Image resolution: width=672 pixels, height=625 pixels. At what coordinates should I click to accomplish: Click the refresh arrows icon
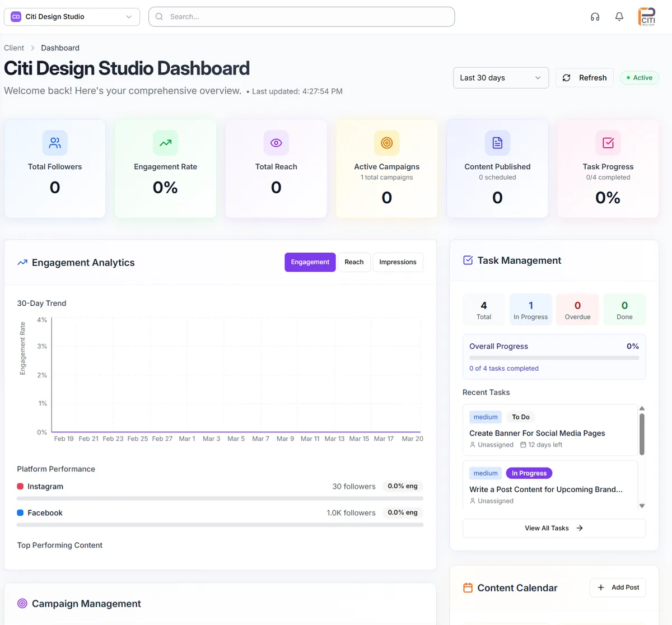tap(567, 78)
